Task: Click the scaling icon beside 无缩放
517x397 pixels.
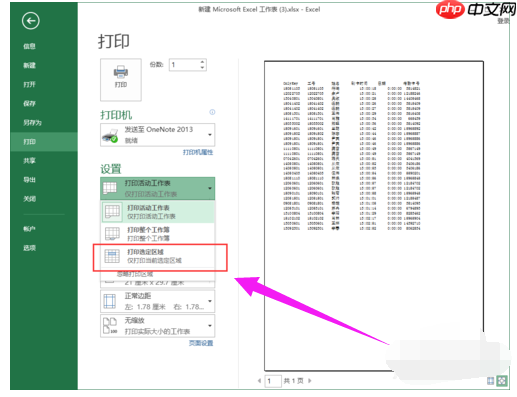Action: [110, 326]
